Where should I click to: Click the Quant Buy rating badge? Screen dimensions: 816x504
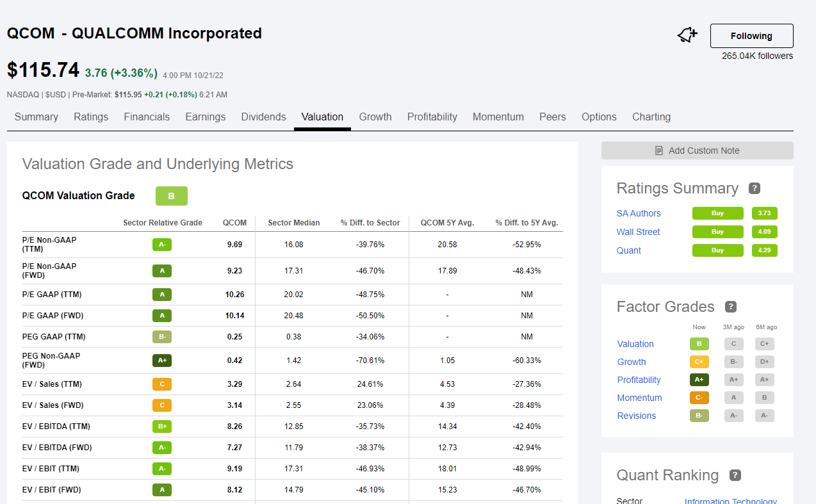[x=718, y=250]
